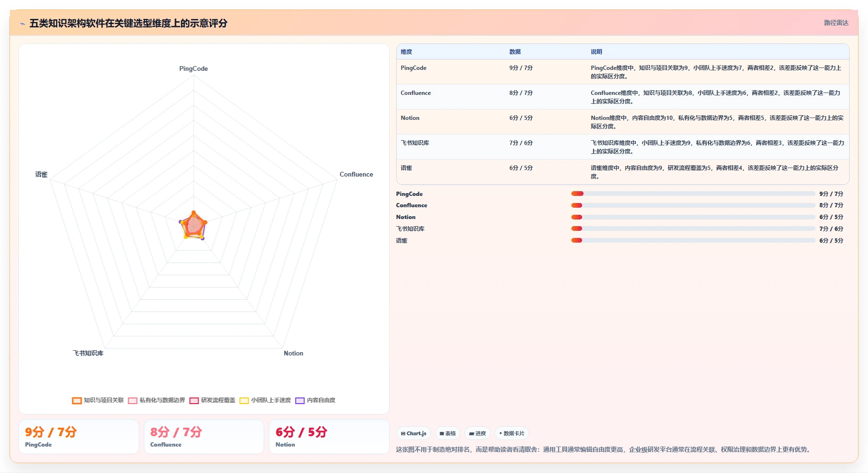Click the 飞书知识库 axis label on radar chart
This screenshot has width=868, height=473.
tap(88, 354)
